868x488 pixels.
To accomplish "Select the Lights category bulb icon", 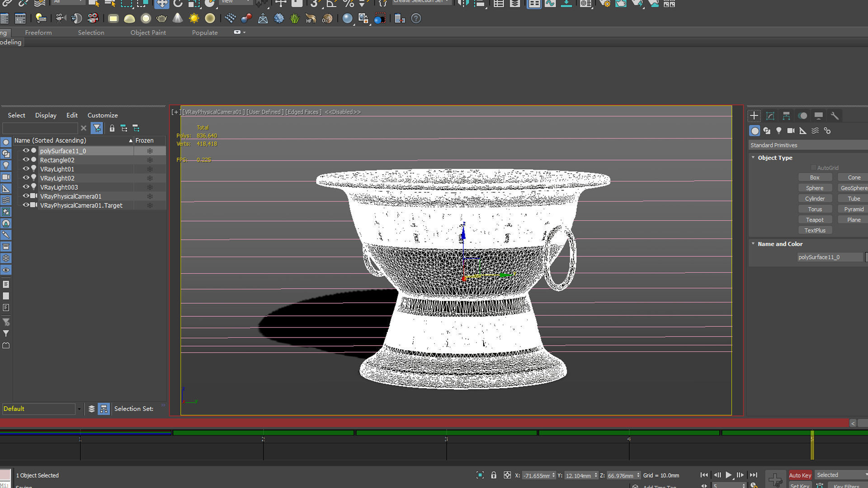I will [778, 131].
